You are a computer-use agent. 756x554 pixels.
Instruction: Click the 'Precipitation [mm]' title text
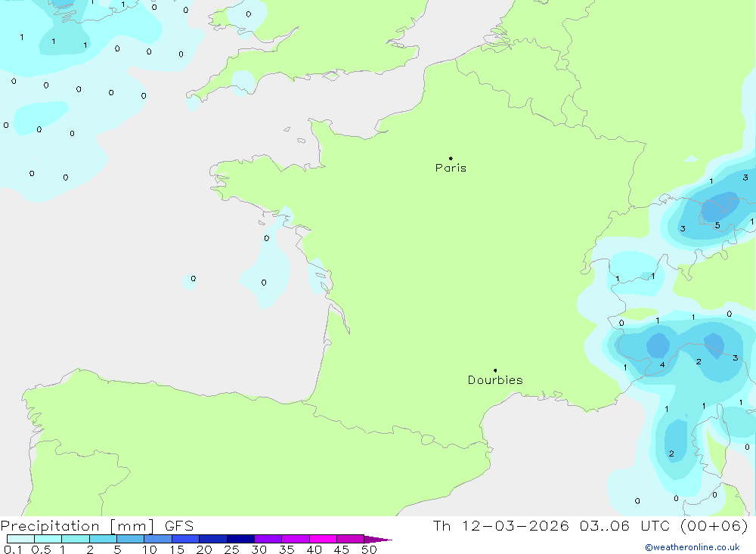78,526
